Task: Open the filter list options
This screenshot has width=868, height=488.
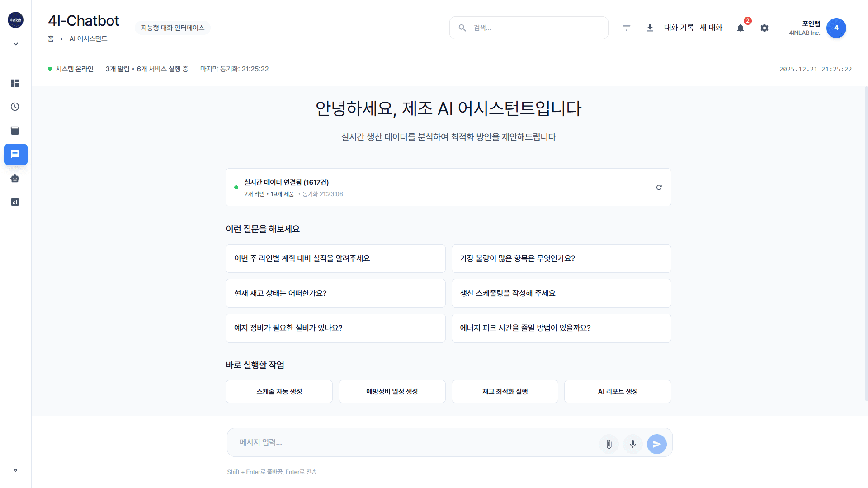Action: [627, 28]
